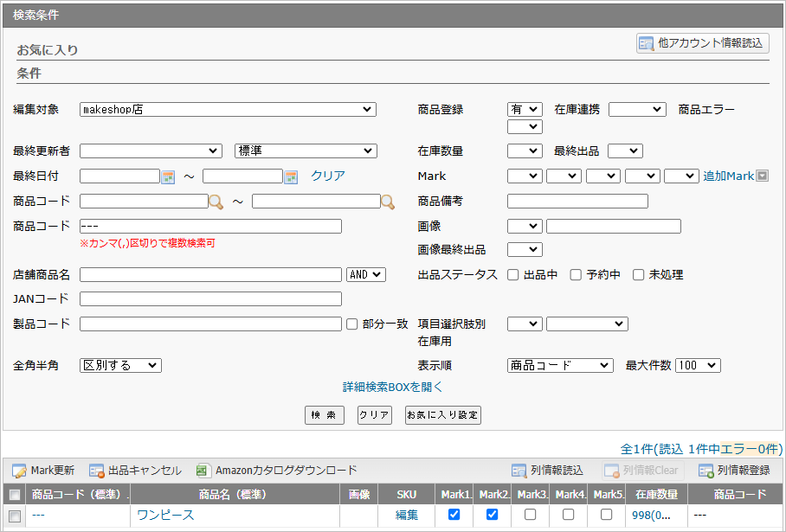The height and width of the screenshot is (532, 786).
Task: Click the 在庫数量 column header
Action: click(x=656, y=495)
